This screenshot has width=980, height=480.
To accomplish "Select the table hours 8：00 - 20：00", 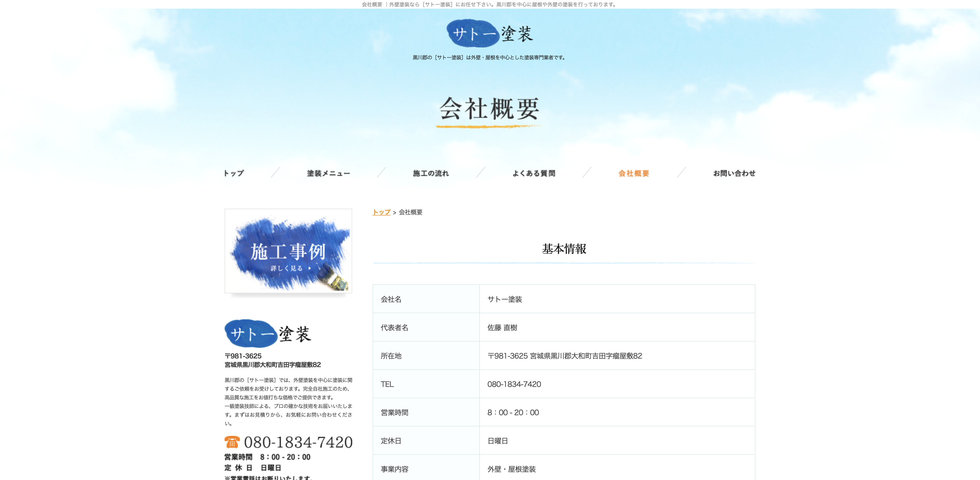I will tap(513, 412).
